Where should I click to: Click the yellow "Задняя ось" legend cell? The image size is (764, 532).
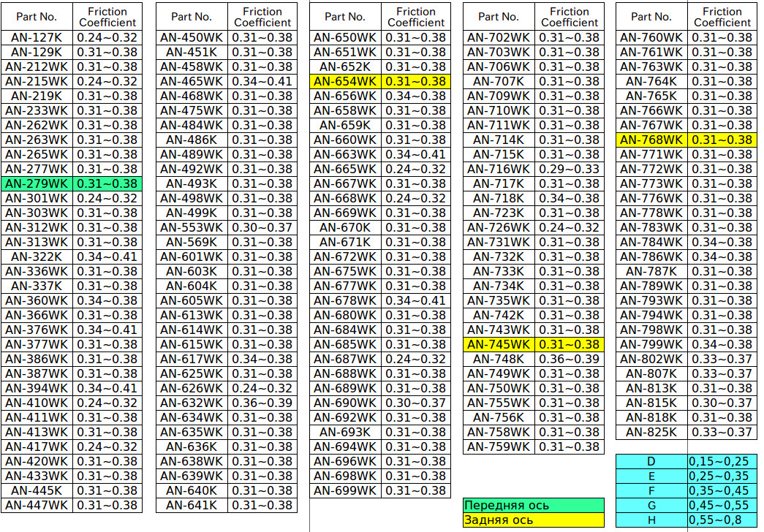pyautogui.click(x=534, y=520)
